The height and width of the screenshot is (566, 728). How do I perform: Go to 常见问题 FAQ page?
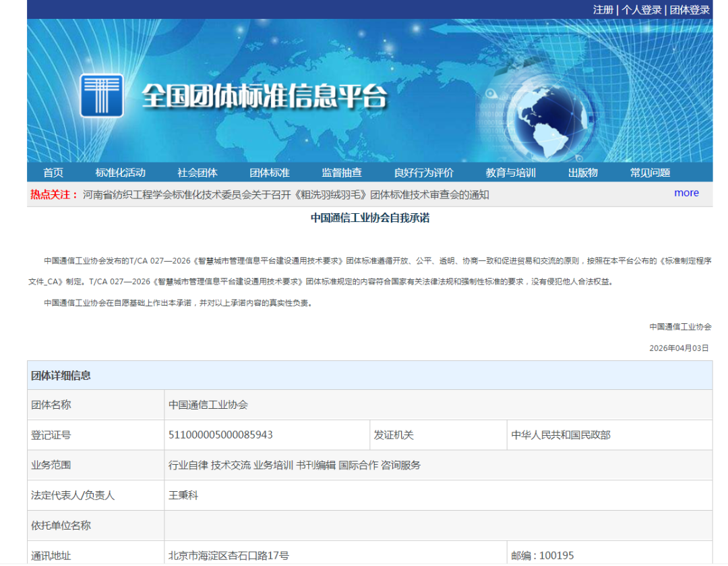point(650,173)
